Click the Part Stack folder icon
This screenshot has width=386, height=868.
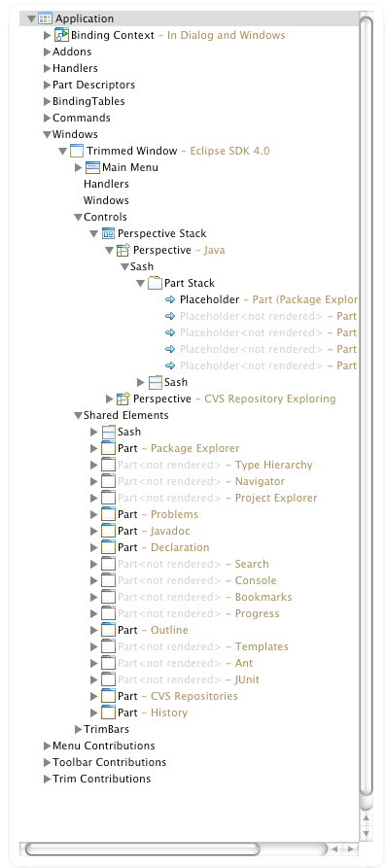pyautogui.click(x=155, y=284)
